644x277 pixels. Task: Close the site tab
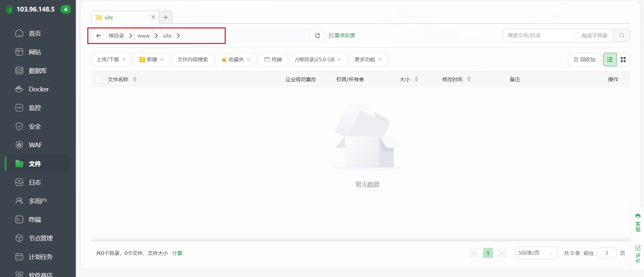(x=153, y=17)
